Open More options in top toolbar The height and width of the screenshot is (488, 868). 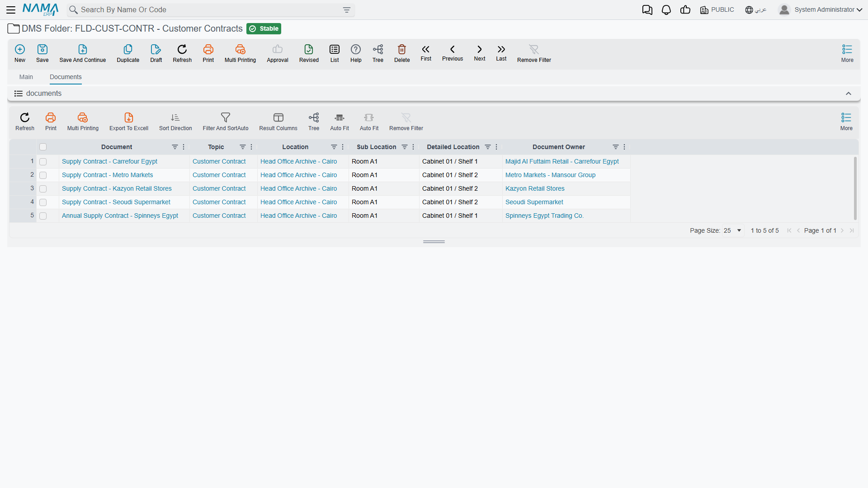847,53
